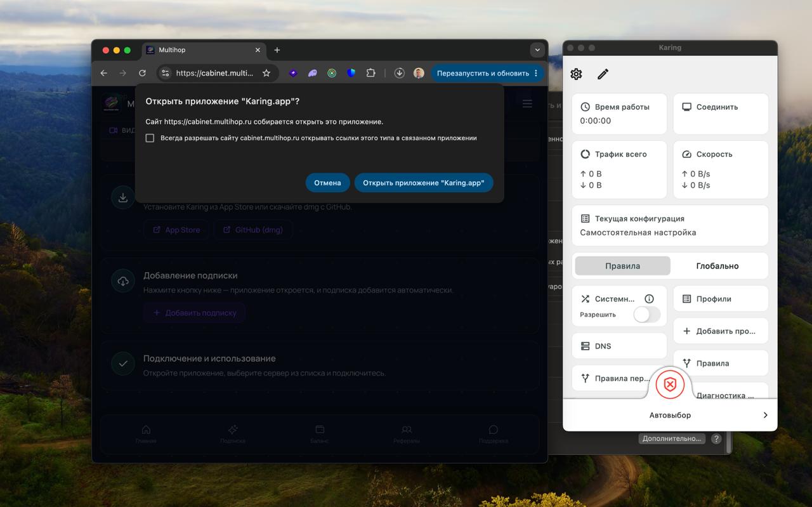Viewport: 812px width, 507px height.
Task: Expand the Автовыбор server selector
Action: click(x=670, y=415)
